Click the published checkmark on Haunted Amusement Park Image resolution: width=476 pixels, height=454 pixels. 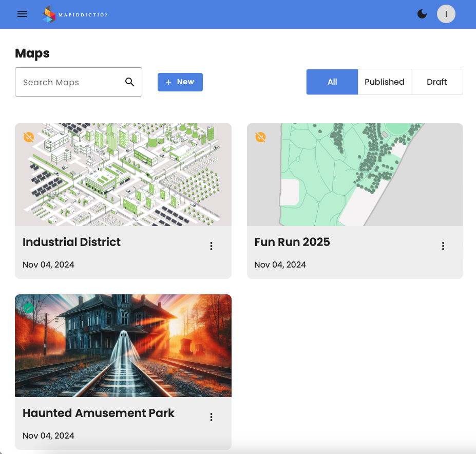(29, 308)
